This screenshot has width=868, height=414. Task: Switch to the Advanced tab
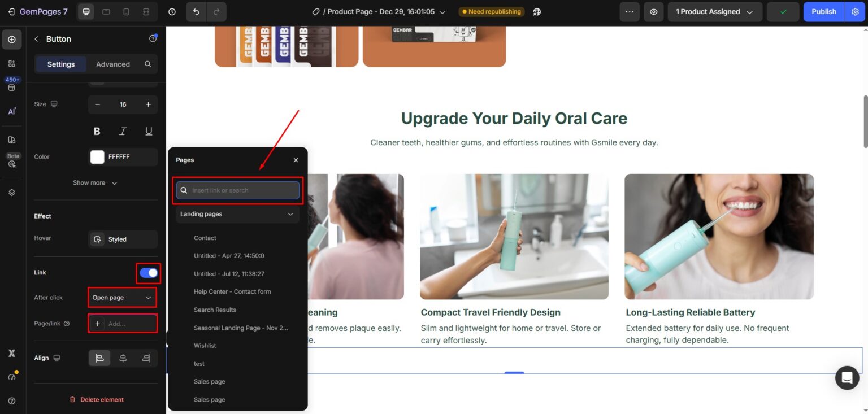pyautogui.click(x=113, y=64)
